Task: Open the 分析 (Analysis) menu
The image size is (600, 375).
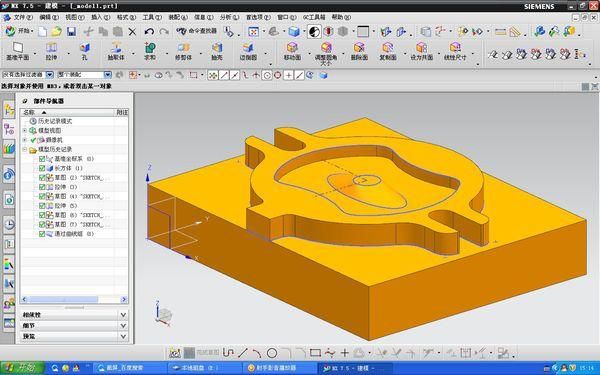Action: click(x=229, y=17)
